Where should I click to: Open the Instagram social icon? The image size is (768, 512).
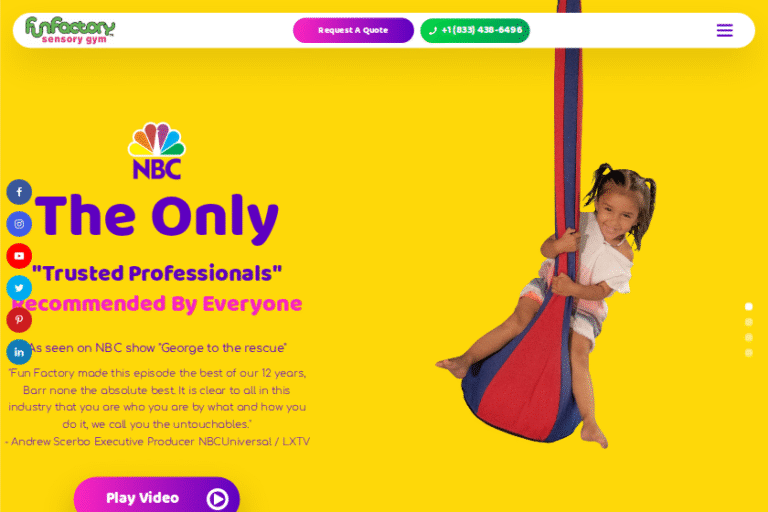(19, 224)
